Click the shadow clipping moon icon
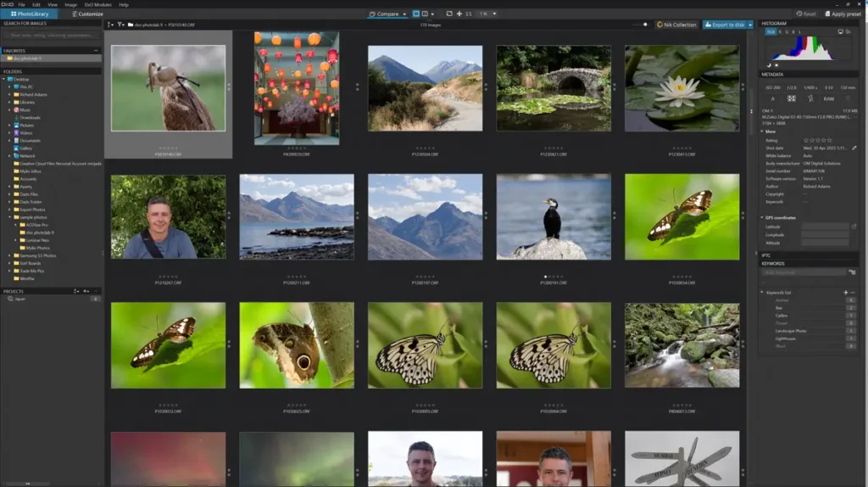Image resolution: width=868 pixels, height=487 pixels. (x=768, y=64)
